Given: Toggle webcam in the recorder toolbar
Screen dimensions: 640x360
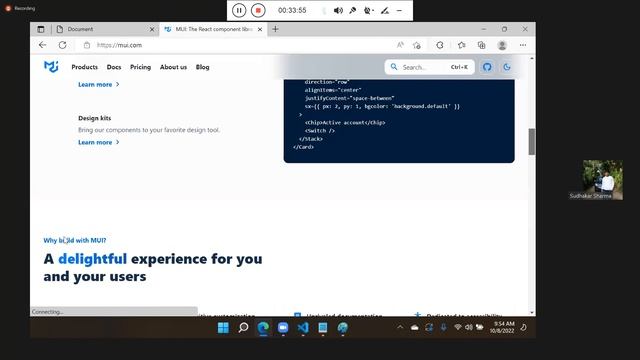Looking at the screenshot, I should [x=369, y=11].
